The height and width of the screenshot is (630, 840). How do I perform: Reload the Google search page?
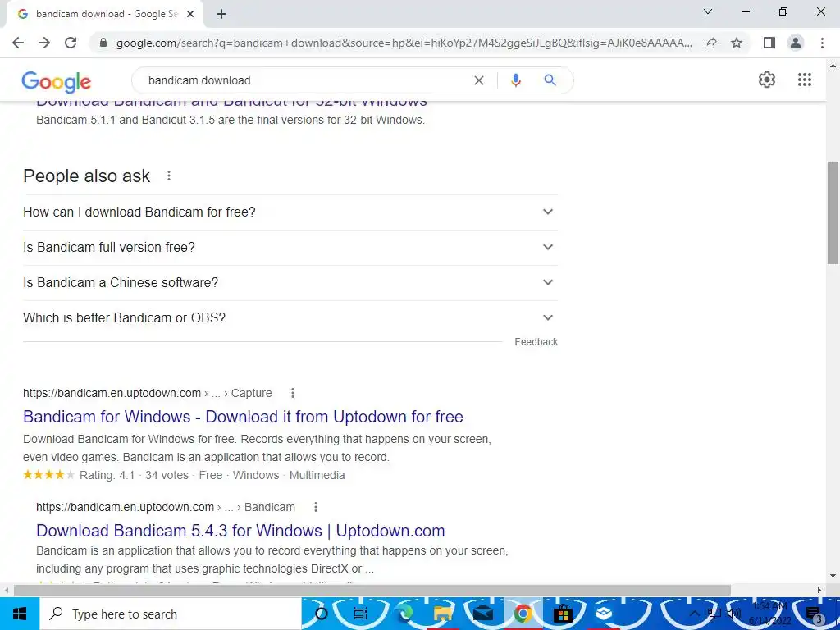pyautogui.click(x=71, y=43)
